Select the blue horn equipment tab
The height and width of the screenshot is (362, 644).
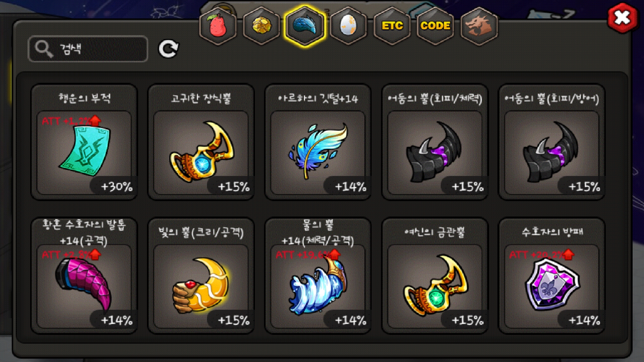pyautogui.click(x=305, y=25)
